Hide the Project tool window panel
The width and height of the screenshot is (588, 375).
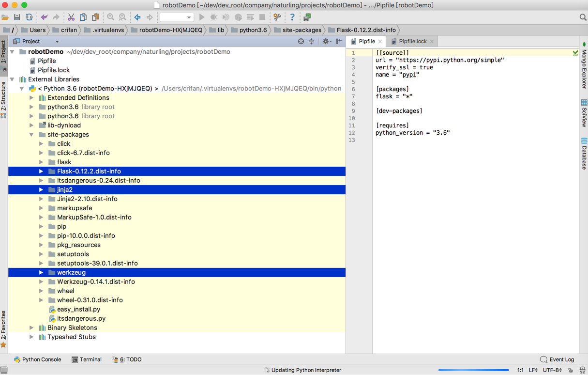[x=339, y=42]
